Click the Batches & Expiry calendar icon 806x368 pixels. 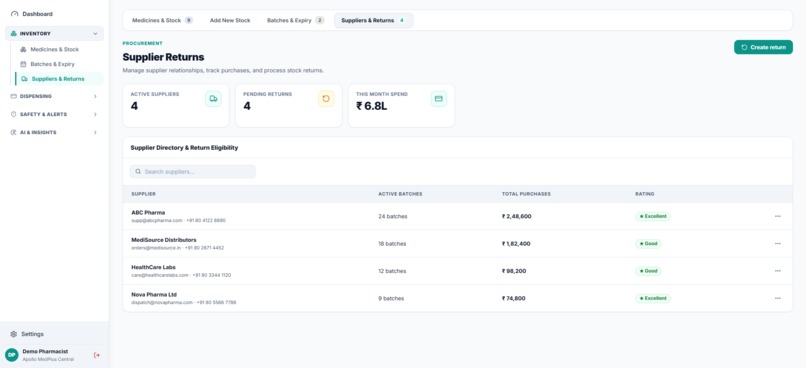click(x=23, y=64)
